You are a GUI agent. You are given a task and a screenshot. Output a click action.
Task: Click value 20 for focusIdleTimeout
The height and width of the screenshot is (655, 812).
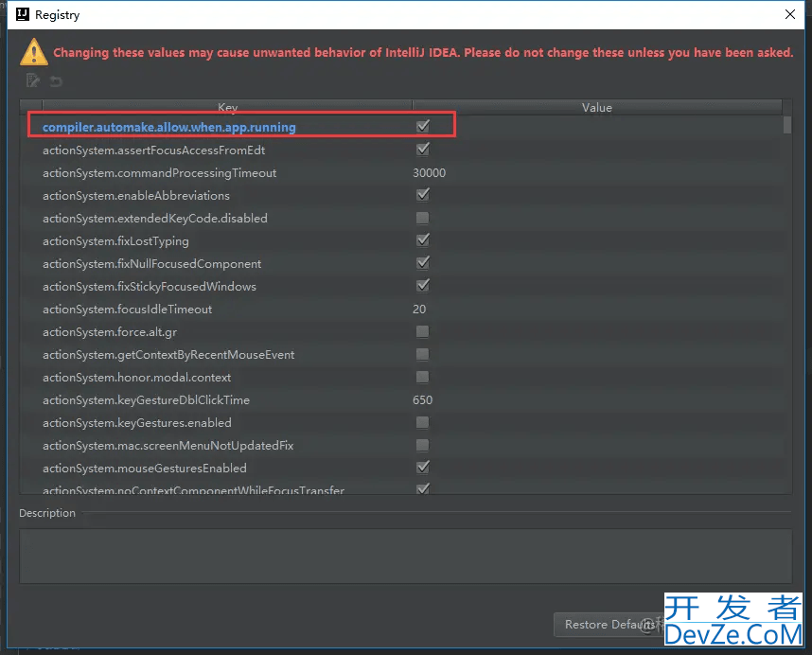(419, 310)
